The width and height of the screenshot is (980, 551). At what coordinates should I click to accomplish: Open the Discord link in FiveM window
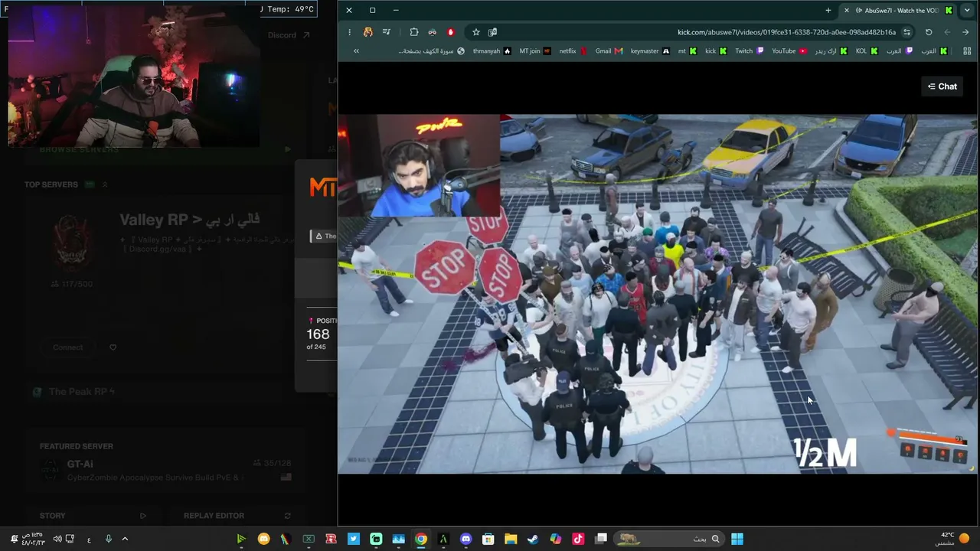pyautogui.click(x=288, y=35)
